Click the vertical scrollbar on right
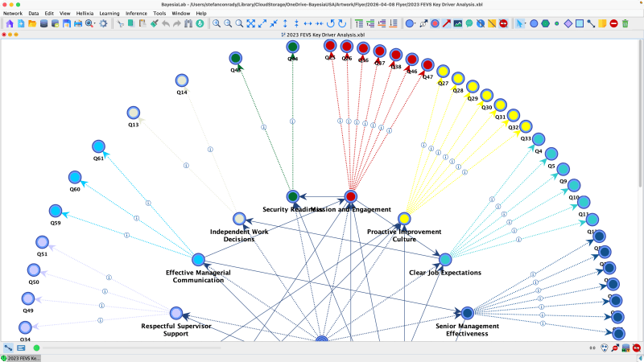The width and height of the screenshot is (644, 362). (x=641, y=113)
